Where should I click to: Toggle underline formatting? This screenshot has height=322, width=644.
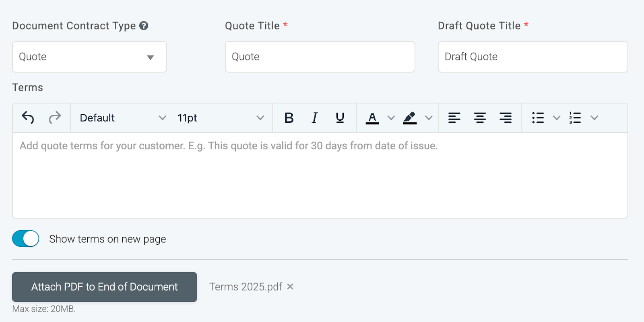pyautogui.click(x=340, y=118)
